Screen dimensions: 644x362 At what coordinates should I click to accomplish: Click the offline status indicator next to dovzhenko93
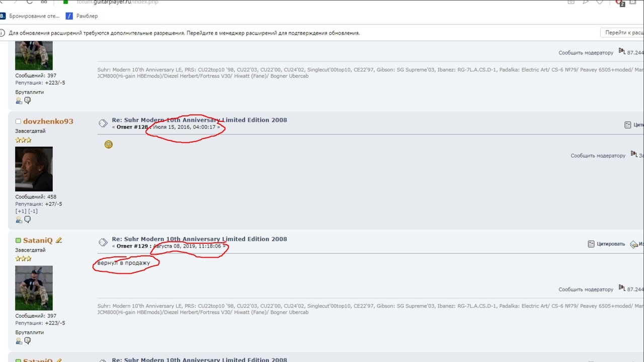(x=18, y=121)
